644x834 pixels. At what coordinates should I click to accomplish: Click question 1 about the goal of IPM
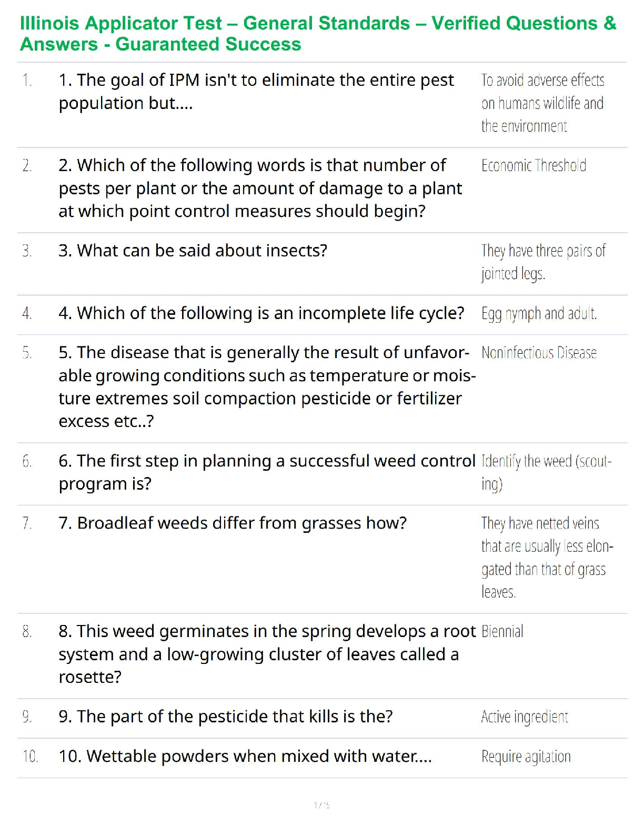pos(256,92)
